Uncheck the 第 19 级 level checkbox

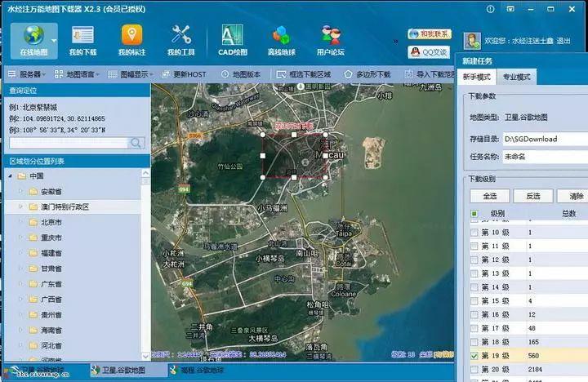[474, 355]
